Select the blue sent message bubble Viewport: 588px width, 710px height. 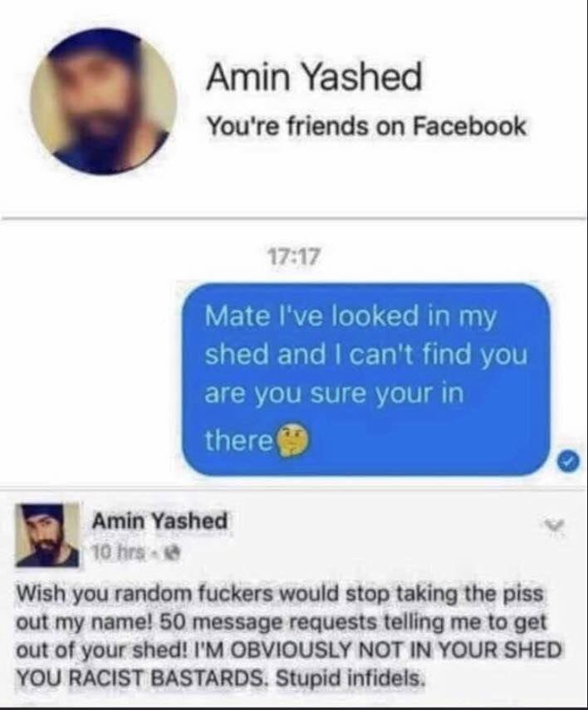click(366, 379)
